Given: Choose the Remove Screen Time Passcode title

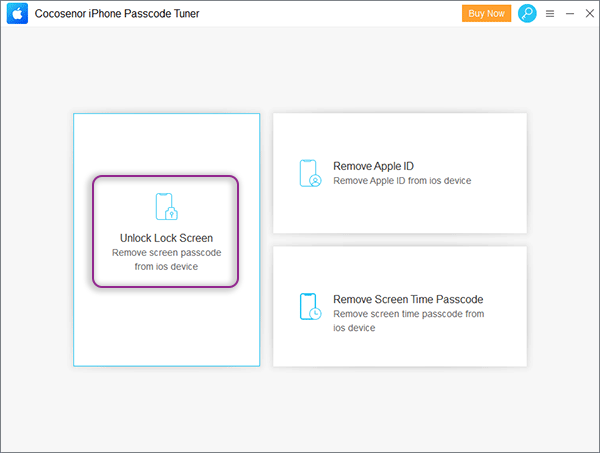Looking at the screenshot, I should click(408, 299).
